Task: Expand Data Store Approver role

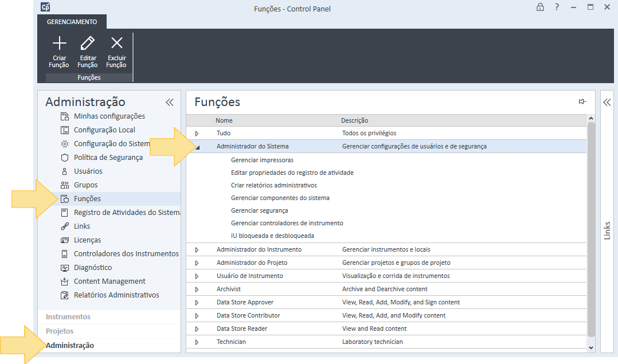Action: point(197,303)
